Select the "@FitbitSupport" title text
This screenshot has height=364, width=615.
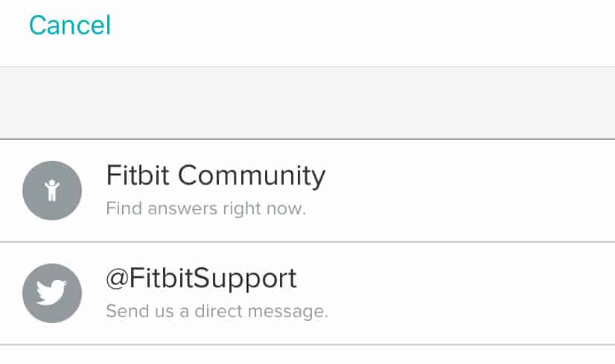click(x=201, y=278)
